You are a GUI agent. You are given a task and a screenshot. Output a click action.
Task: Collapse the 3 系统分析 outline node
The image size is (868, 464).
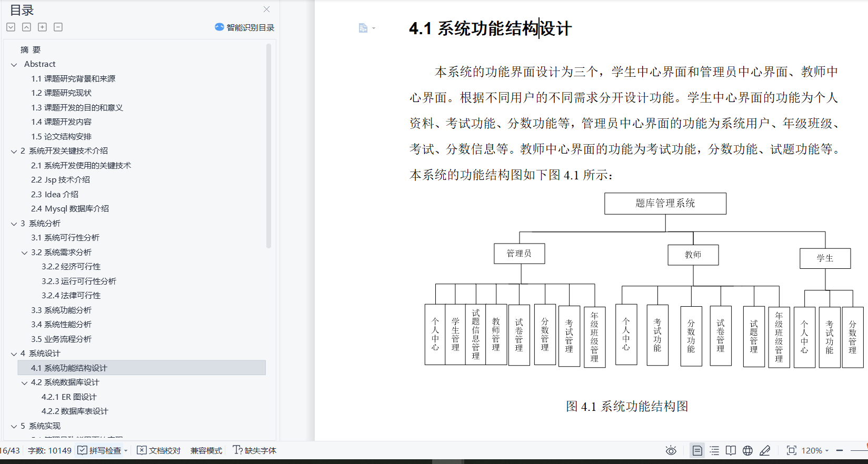coord(14,224)
